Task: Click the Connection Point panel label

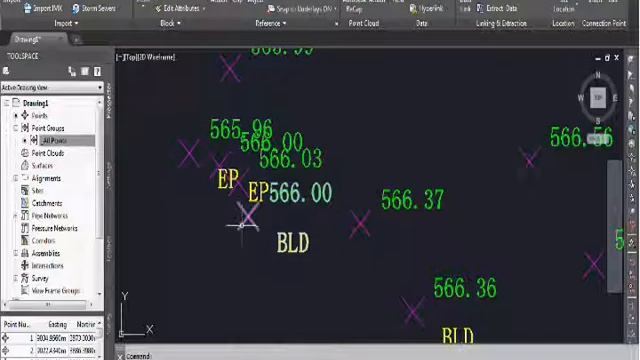Action: 604,23
